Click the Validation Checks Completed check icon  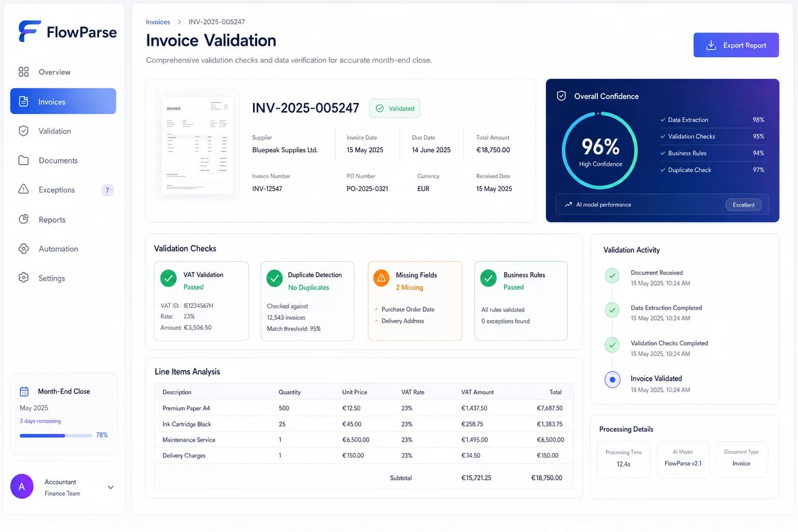click(613, 345)
